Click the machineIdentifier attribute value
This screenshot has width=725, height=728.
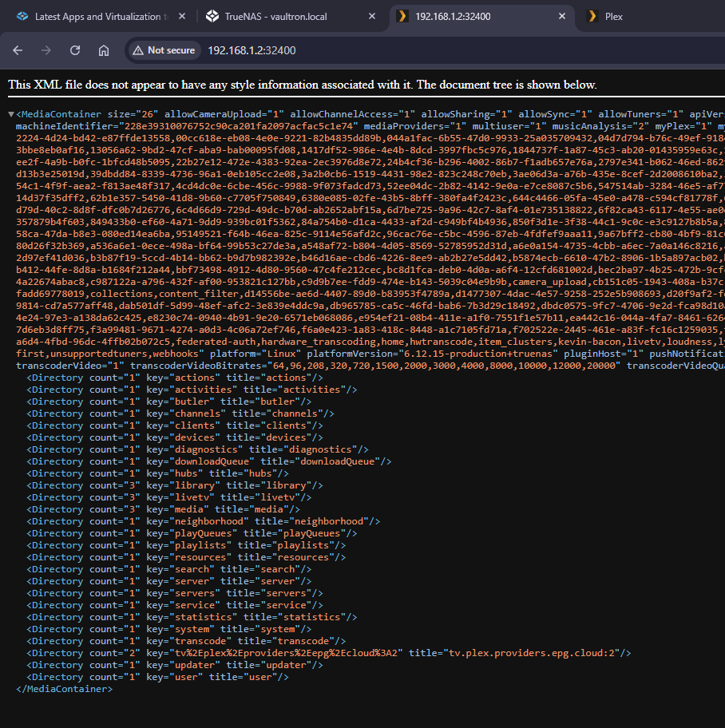(238, 126)
